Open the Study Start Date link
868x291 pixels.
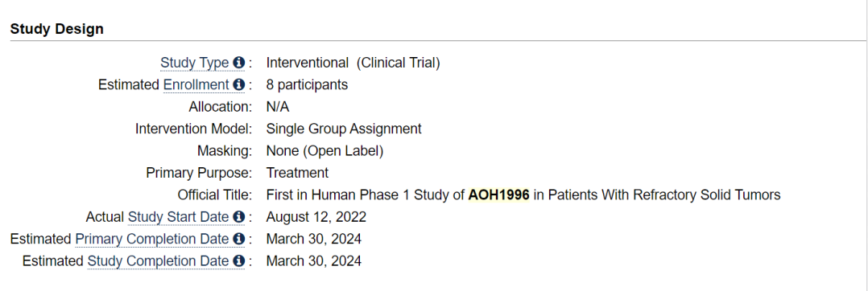pos(178,217)
